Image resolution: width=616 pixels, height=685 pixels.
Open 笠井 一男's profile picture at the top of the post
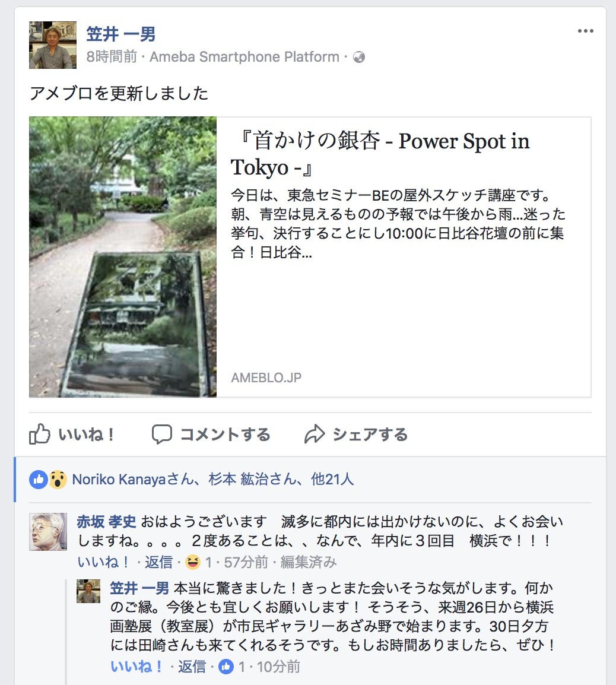[x=53, y=45]
